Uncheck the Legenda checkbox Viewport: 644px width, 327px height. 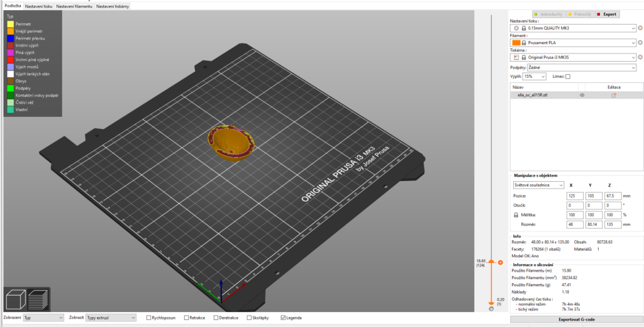282,318
